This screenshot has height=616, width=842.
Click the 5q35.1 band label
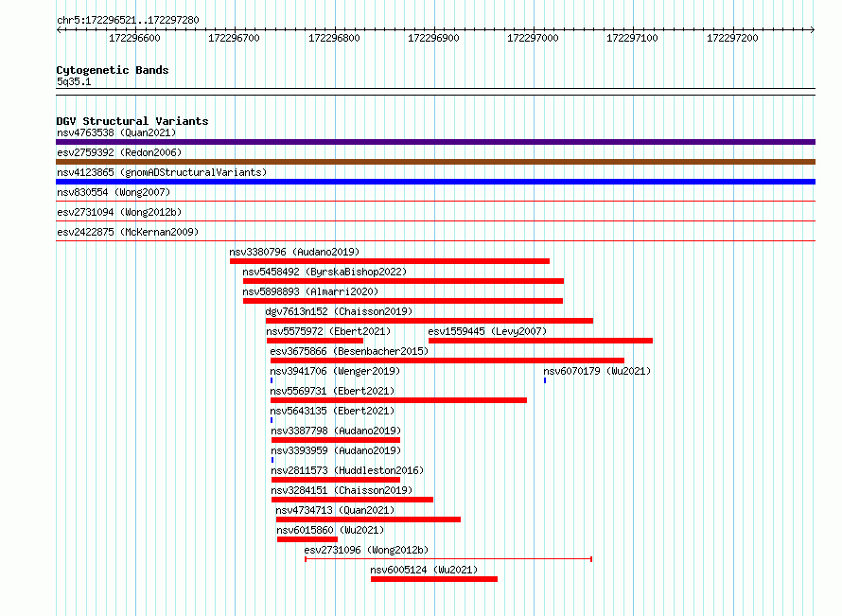point(74,81)
